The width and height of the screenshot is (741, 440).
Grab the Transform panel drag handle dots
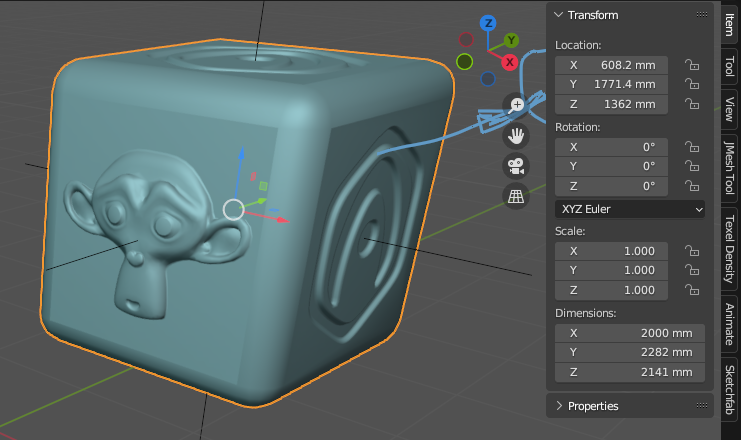702,15
